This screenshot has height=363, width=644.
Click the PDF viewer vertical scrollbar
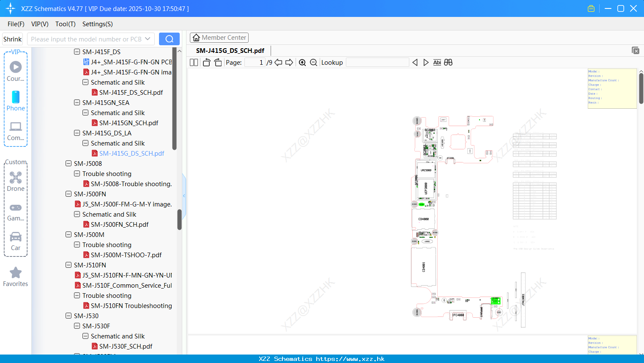(641, 88)
